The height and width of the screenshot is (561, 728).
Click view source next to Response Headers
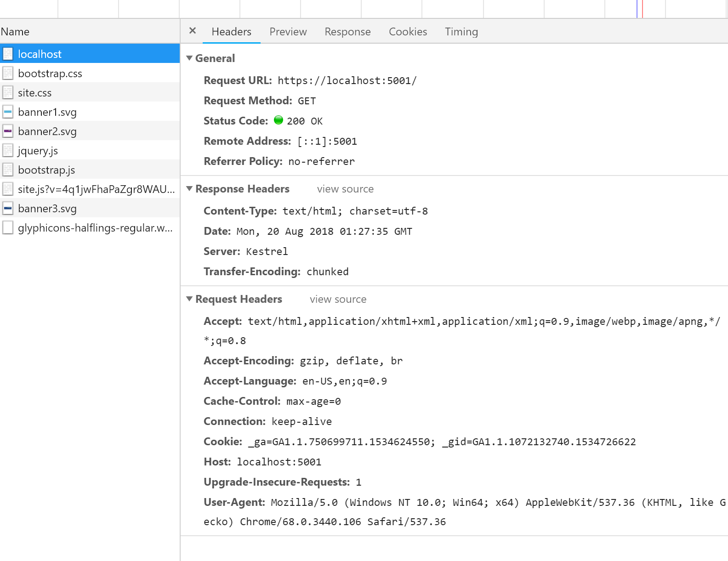coord(345,189)
